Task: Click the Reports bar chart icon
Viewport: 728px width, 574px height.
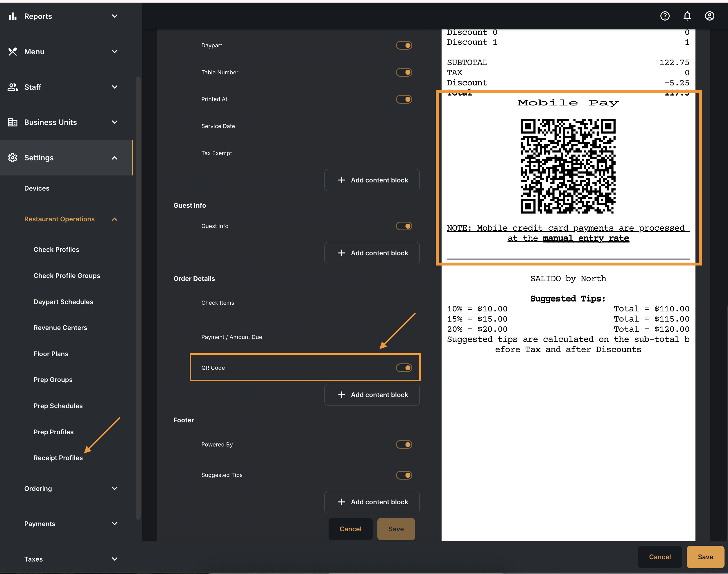Action: (12, 16)
